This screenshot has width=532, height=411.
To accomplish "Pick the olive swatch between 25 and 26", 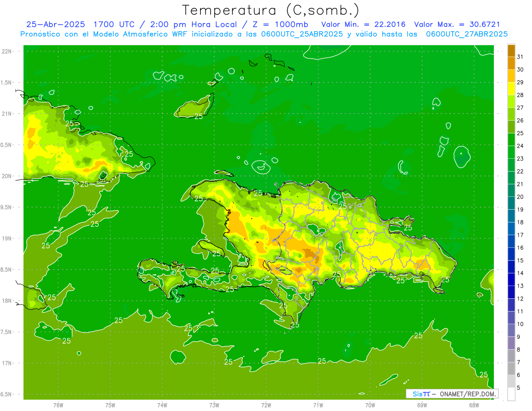I will coord(511,127).
